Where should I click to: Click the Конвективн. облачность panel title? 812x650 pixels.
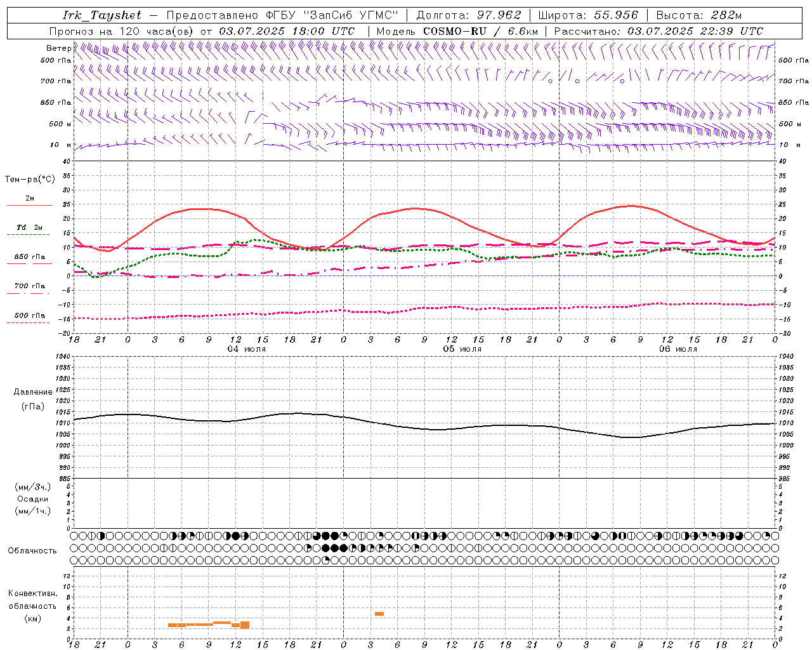(x=32, y=600)
